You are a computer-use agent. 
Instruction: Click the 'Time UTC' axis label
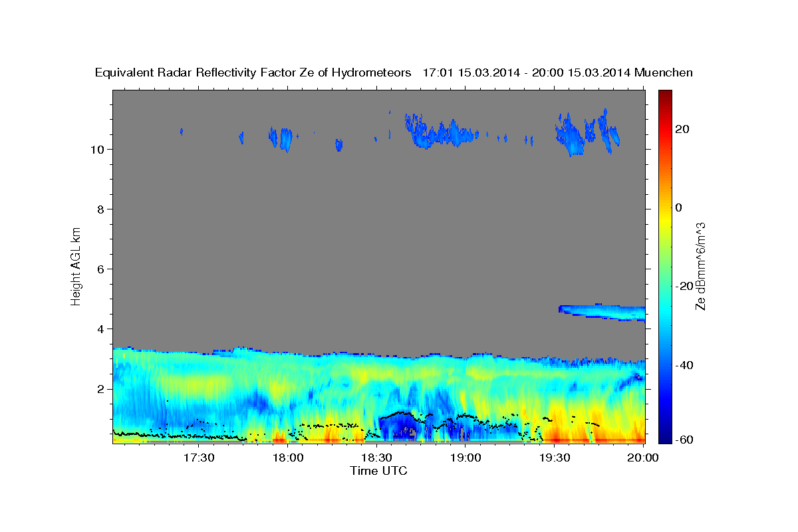(378, 471)
